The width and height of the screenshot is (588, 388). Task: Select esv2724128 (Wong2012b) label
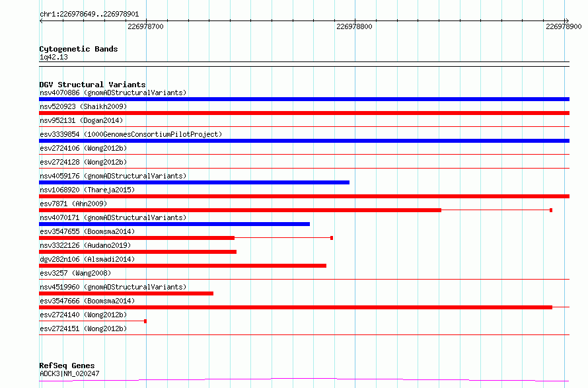pyautogui.click(x=83, y=162)
